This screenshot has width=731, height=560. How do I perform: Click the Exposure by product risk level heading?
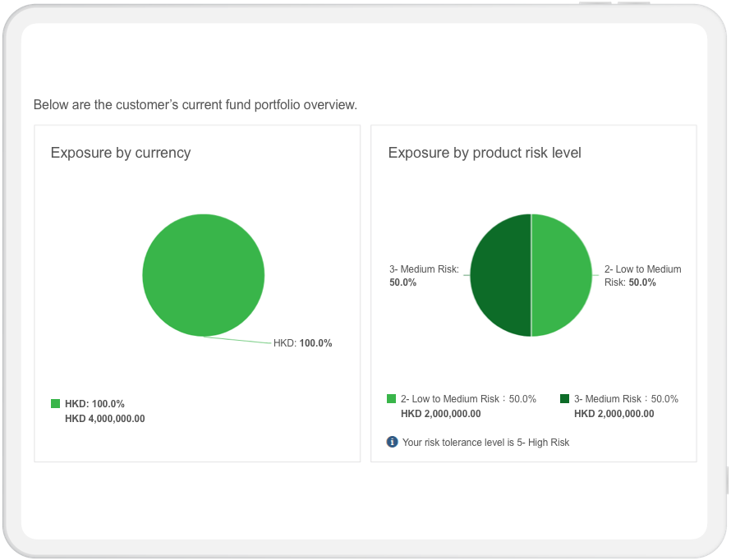tap(485, 153)
